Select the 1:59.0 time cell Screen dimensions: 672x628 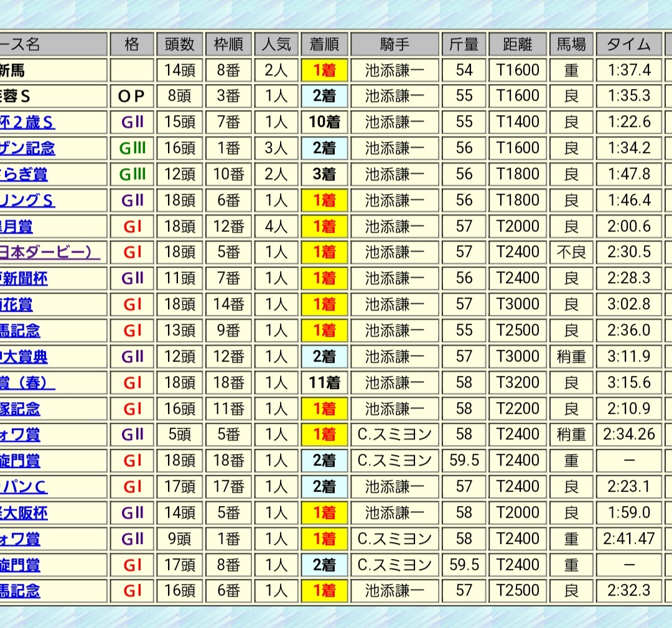point(628,513)
